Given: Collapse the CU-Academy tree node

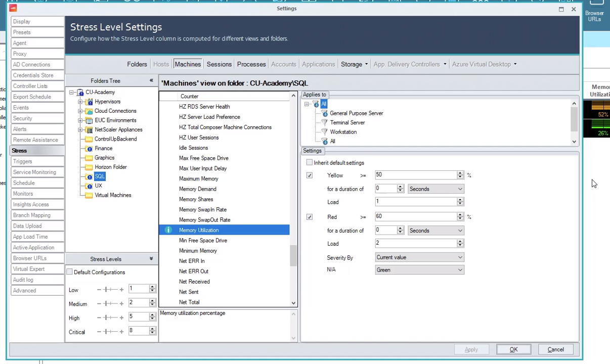Looking at the screenshot, I should [71, 92].
